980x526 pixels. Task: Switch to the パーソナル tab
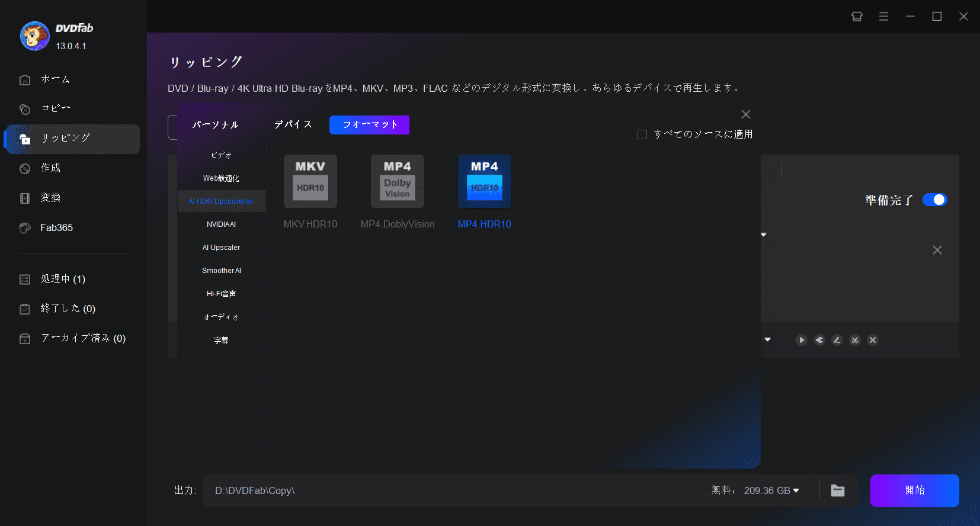[x=215, y=125]
